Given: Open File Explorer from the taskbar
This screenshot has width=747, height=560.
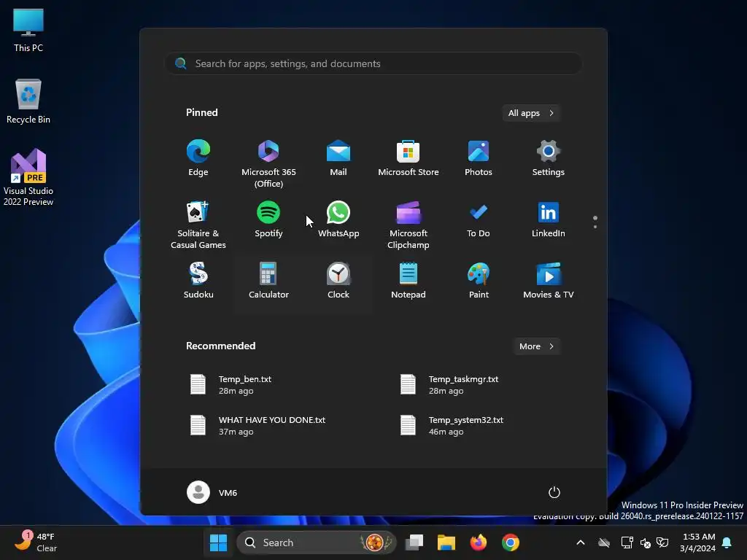Looking at the screenshot, I should [x=446, y=542].
